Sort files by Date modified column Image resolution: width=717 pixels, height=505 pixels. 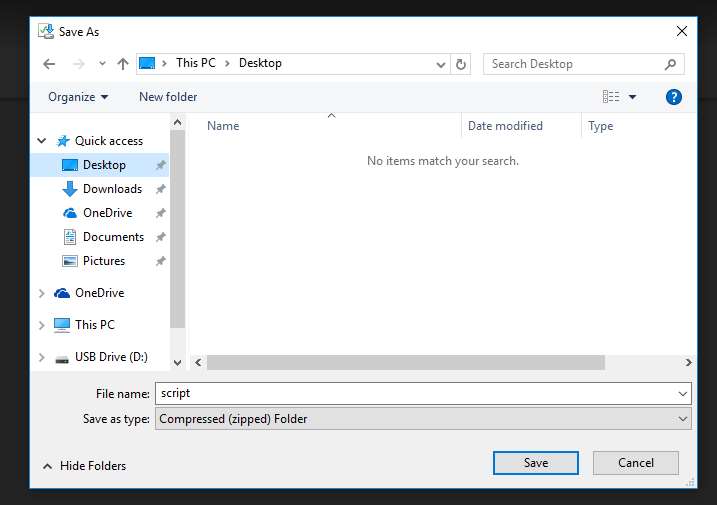505,126
